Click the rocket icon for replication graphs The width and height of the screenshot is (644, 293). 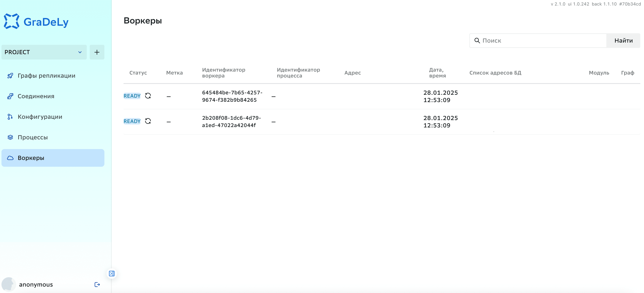click(10, 76)
